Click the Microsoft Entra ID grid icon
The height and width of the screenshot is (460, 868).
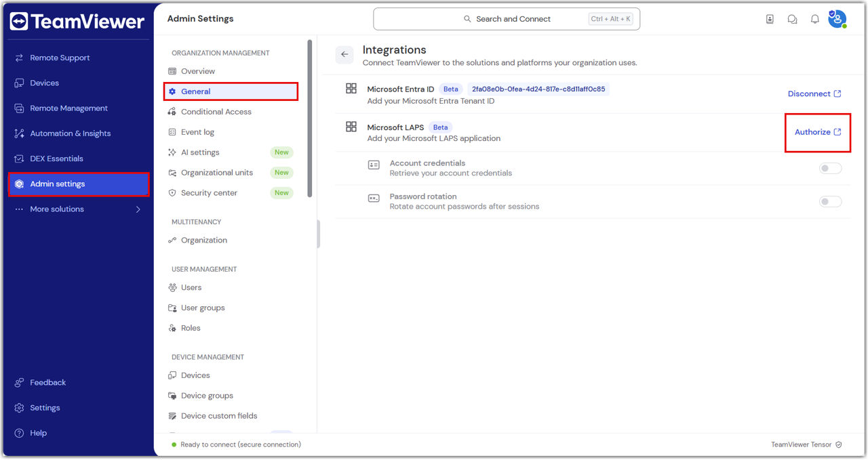[x=351, y=89]
